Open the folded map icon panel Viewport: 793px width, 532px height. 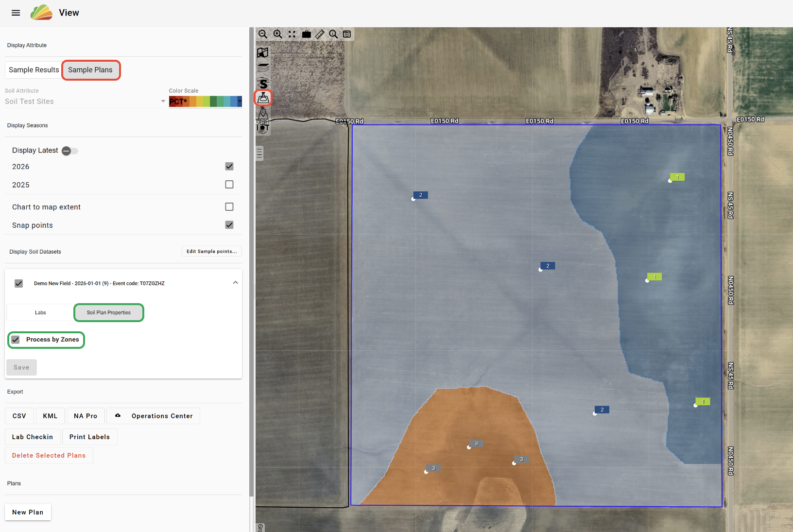point(263,52)
